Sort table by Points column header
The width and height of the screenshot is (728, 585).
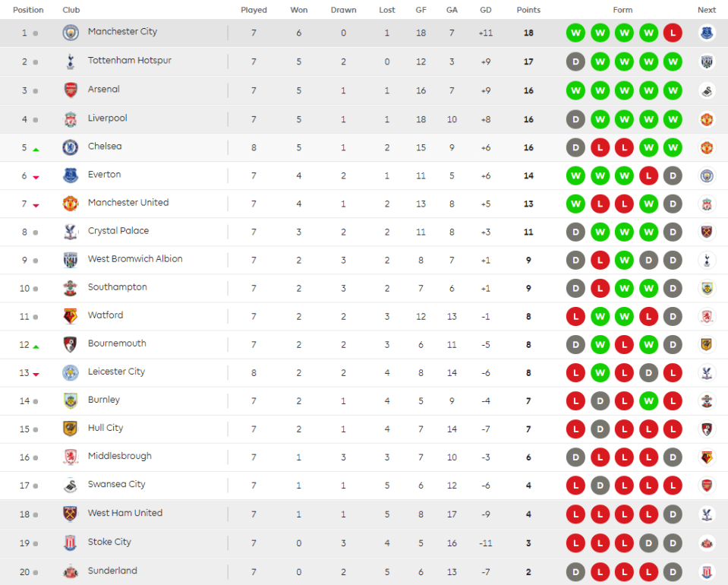(528, 10)
